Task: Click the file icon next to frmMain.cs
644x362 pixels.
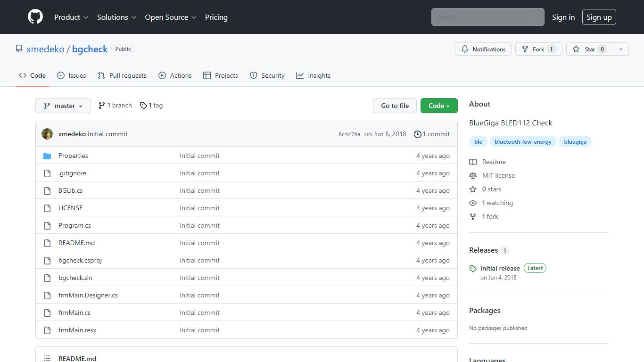Action: tap(47, 313)
